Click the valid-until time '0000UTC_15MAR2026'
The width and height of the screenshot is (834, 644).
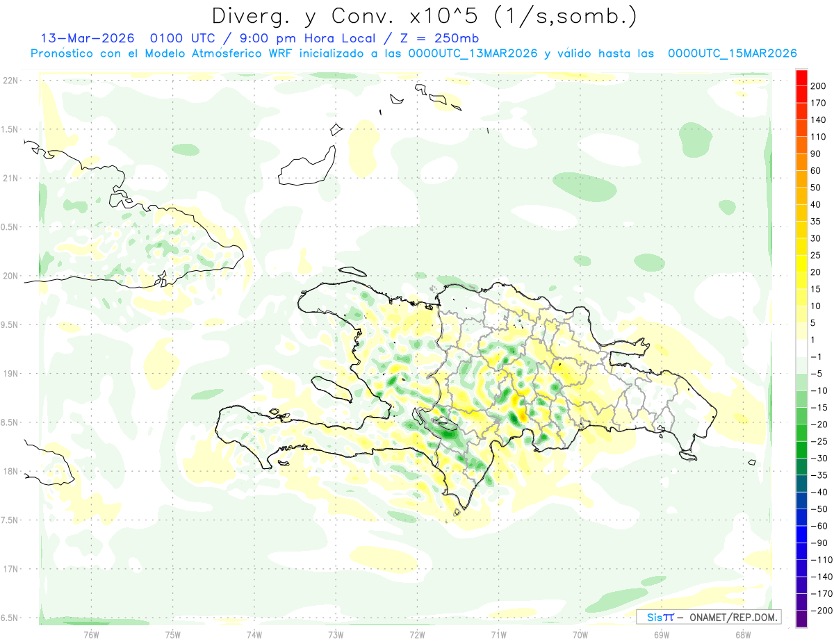coord(732,53)
